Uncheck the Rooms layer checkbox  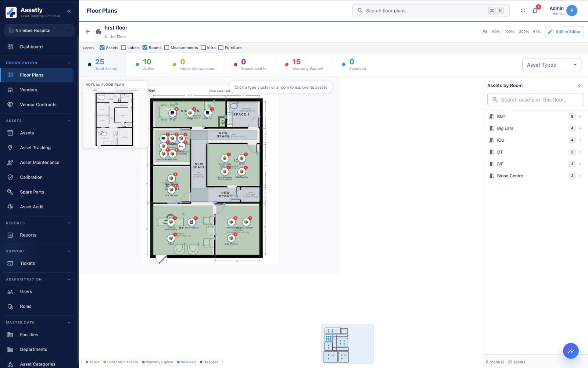coord(145,47)
